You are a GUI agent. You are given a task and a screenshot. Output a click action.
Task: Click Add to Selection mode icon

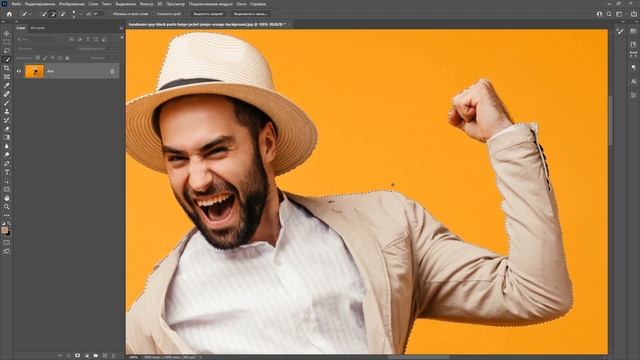click(x=53, y=14)
